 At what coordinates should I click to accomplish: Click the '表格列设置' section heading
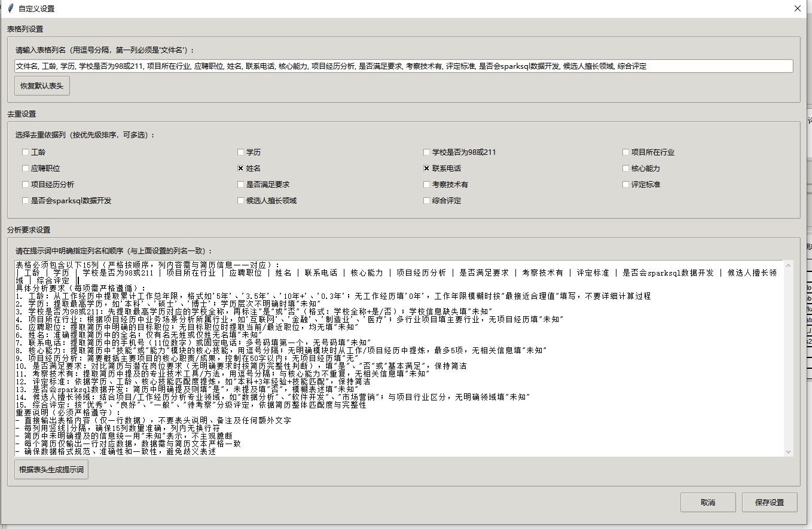coord(25,29)
